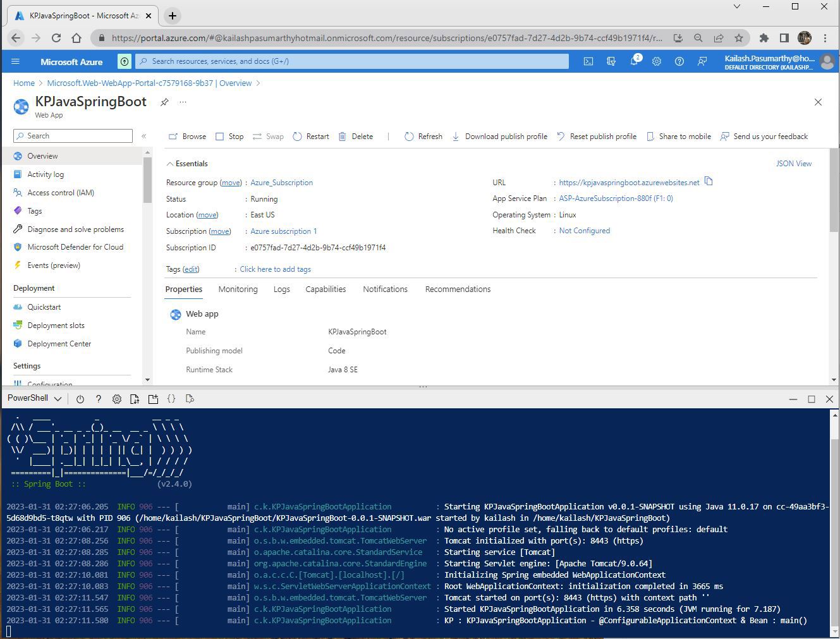
Task: Open the Cloud Shell settings gear
Action: [116, 399]
